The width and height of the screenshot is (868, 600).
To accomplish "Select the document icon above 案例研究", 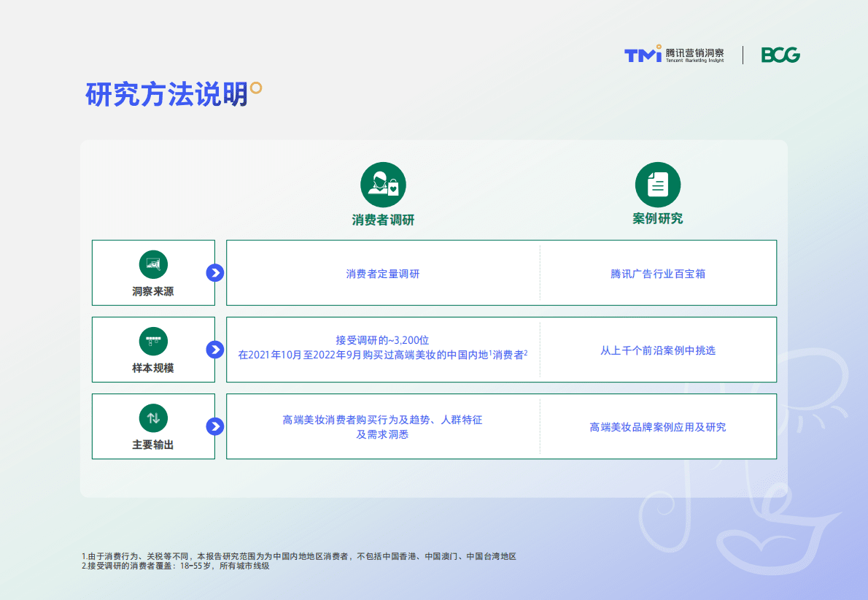I will point(658,184).
